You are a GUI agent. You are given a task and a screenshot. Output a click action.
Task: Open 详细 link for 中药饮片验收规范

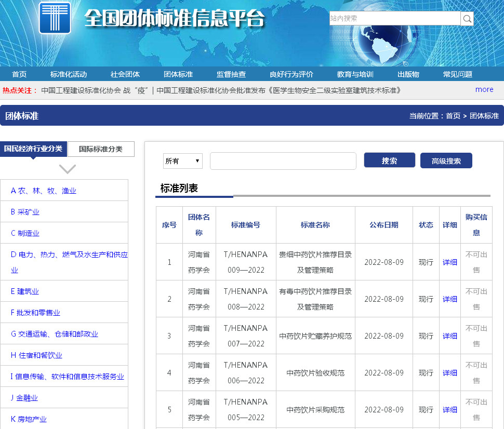coord(449,373)
